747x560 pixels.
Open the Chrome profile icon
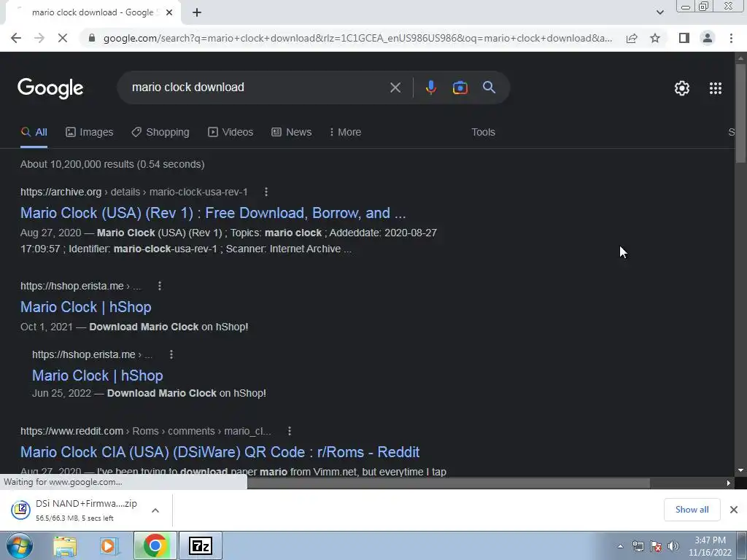[x=708, y=38]
